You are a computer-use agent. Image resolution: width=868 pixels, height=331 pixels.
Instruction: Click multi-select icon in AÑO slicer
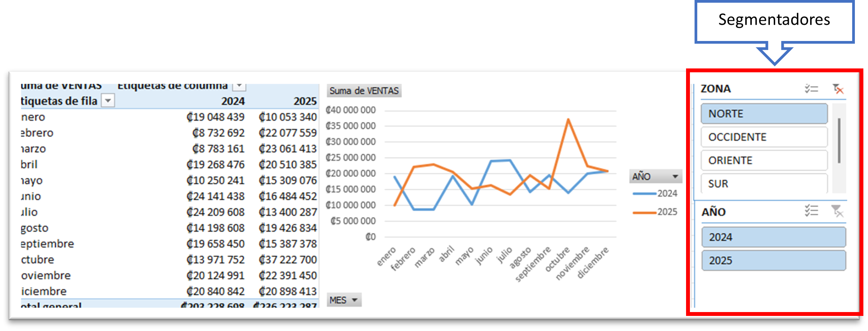click(x=811, y=211)
